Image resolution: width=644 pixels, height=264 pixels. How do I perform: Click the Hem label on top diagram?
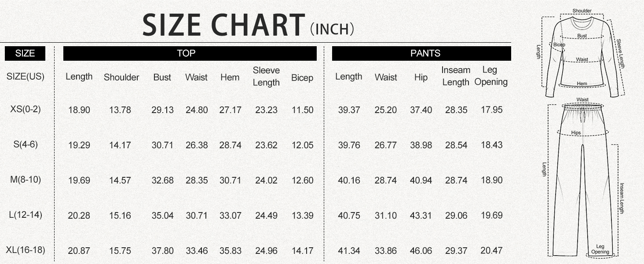(x=582, y=84)
